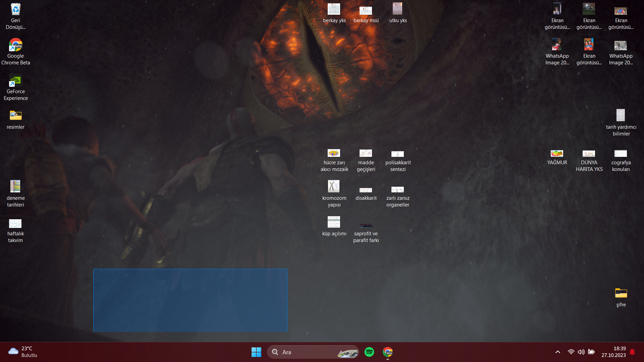Select the utku yks desktop file

pyautogui.click(x=398, y=13)
